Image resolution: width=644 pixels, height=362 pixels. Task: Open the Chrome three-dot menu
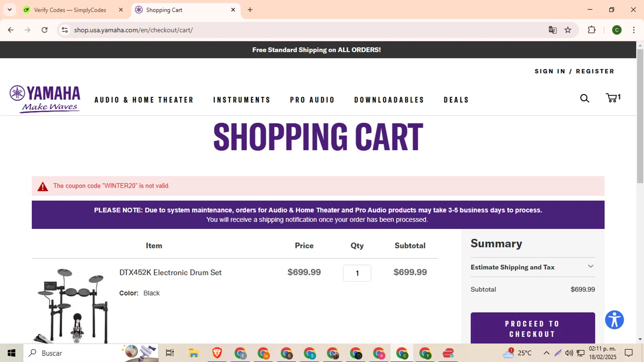[634, 30]
